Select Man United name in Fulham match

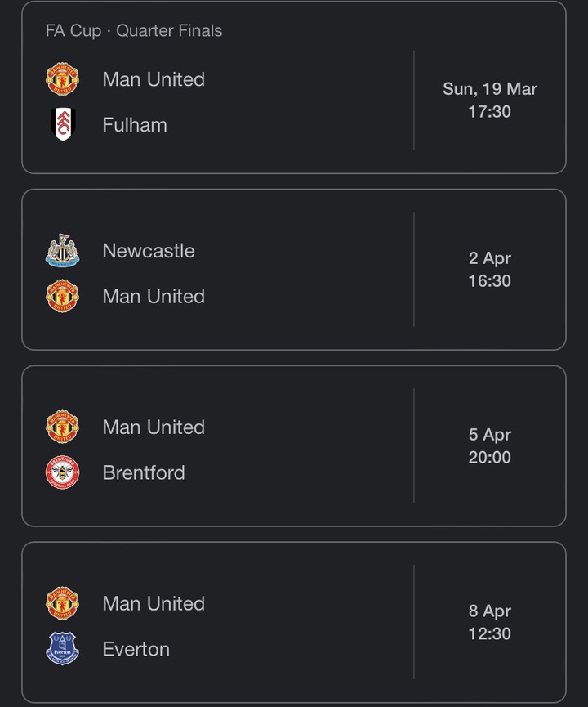pyautogui.click(x=154, y=79)
